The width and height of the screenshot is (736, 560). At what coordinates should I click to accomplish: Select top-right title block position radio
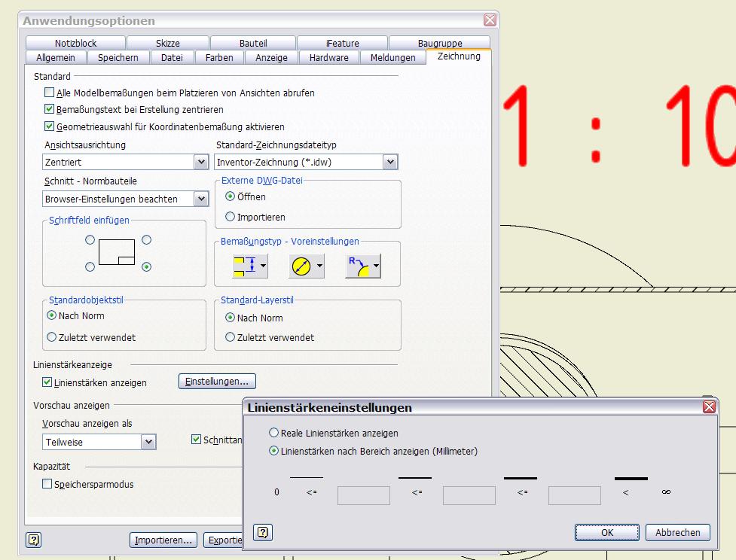pyautogui.click(x=146, y=239)
